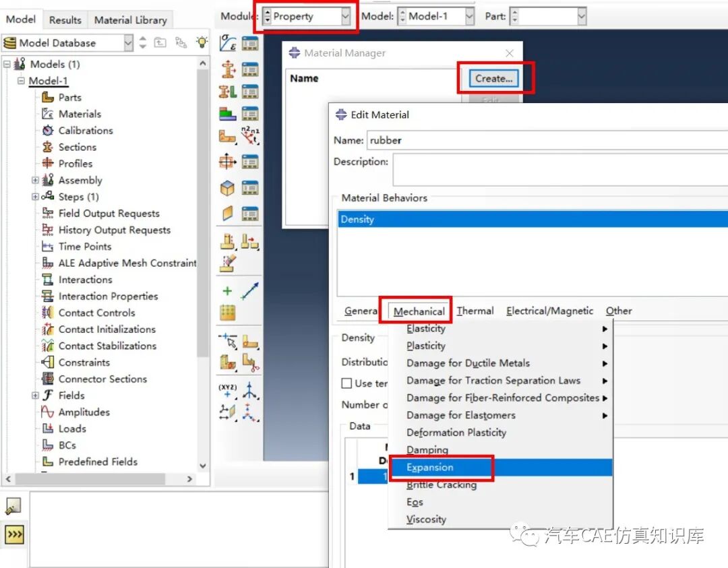Expand the Fields tree node
Screen dimensions: 728x568
pos(35,396)
